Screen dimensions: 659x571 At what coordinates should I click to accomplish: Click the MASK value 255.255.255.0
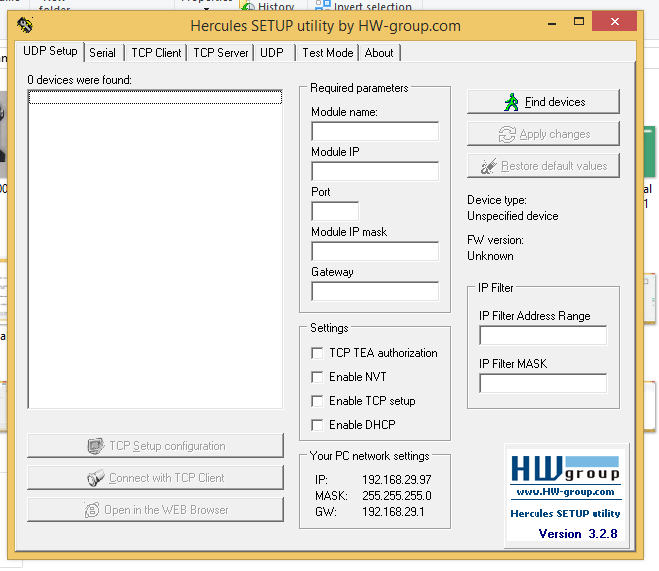397,496
